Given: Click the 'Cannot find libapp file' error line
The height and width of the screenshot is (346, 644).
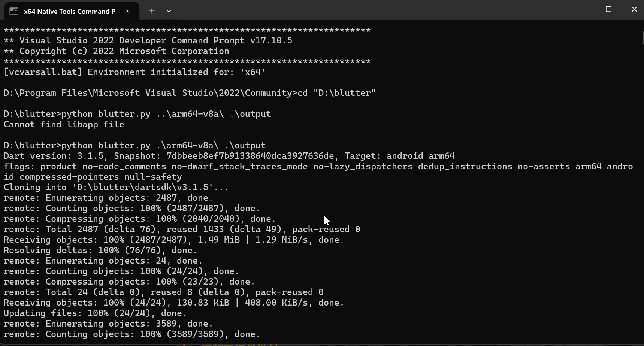Looking at the screenshot, I should (64, 124).
